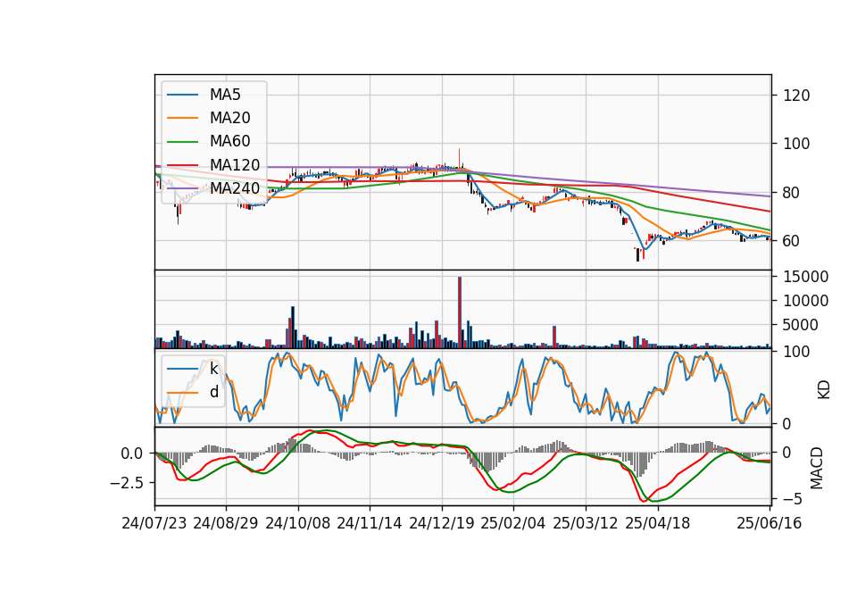The width and height of the screenshot is (857, 616).
Task: Click the 25/03/12 date label
Action: coord(586,523)
